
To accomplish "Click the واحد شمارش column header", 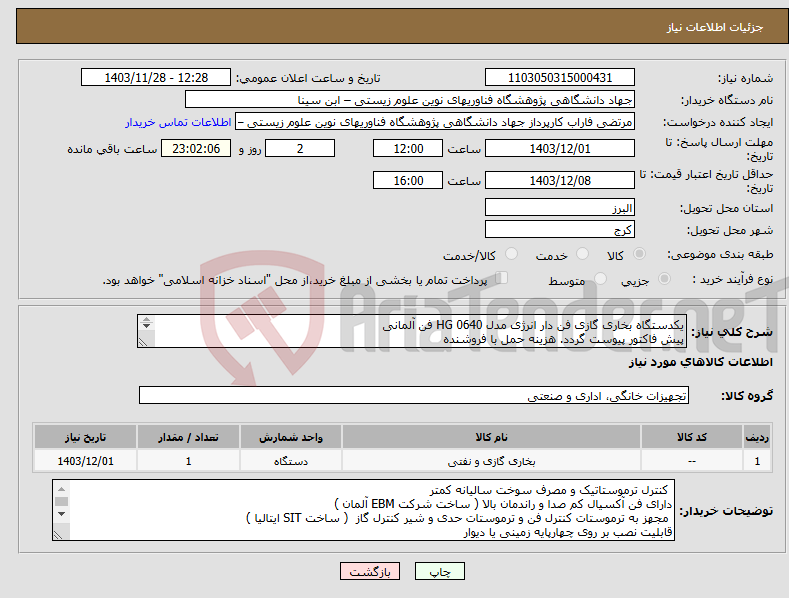I will click(x=291, y=437).
